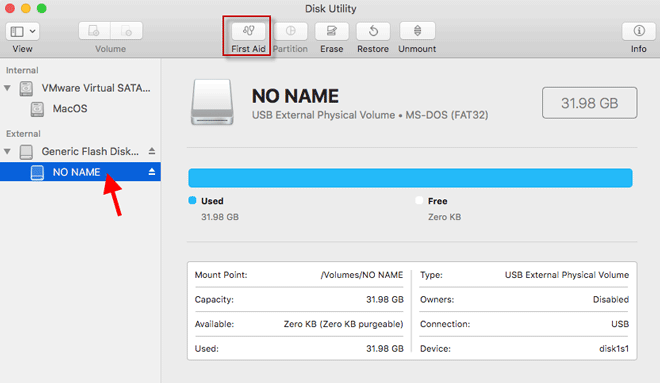Click the Zero KB free space value
660x383 pixels.
pos(444,217)
